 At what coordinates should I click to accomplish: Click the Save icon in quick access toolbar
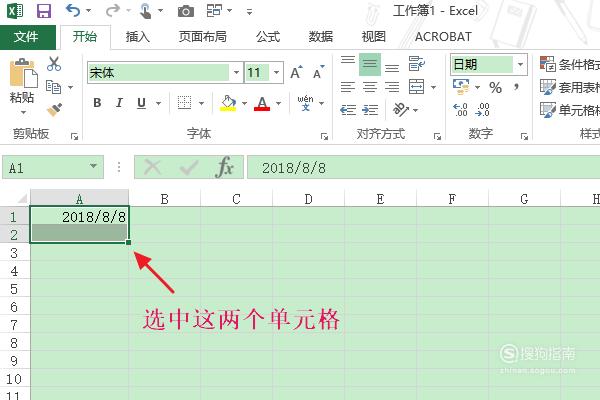(44, 11)
